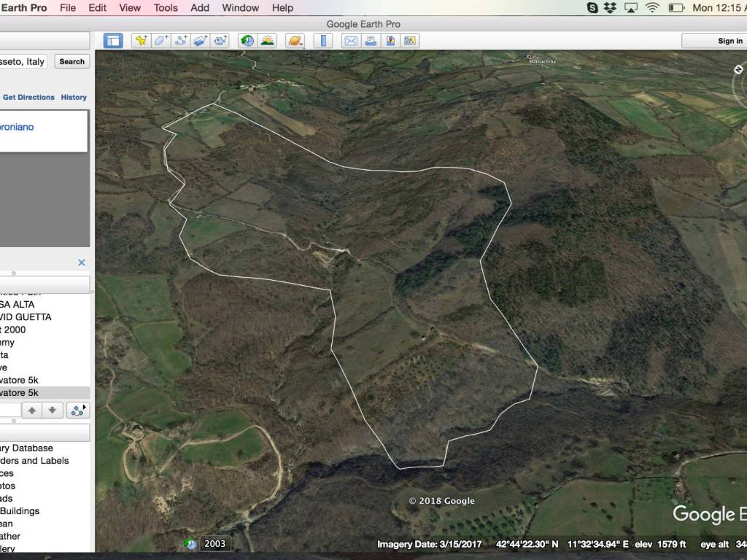Click the Print icon in toolbar

click(x=371, y=41)
